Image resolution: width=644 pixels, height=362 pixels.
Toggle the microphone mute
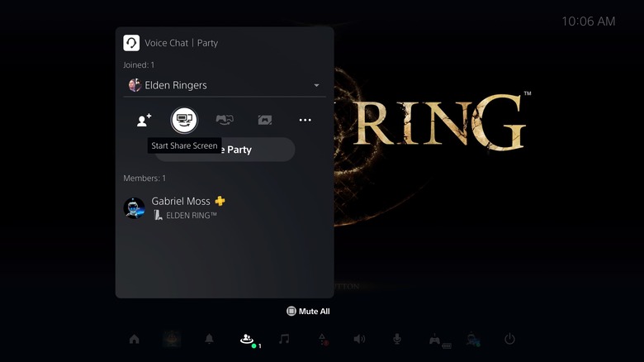pyautogui.click(x=397, y=339)
